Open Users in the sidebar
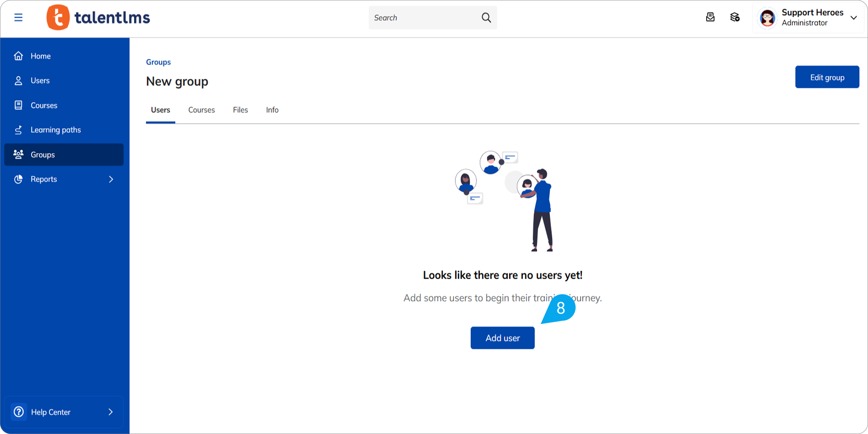 coord(40,80)
